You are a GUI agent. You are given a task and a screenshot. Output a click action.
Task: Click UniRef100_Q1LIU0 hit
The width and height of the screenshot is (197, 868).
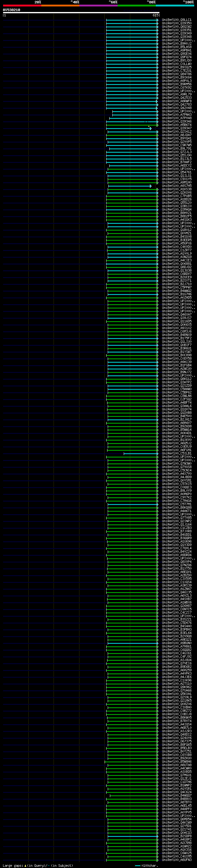pyautogui.click(x=176, y=342)
